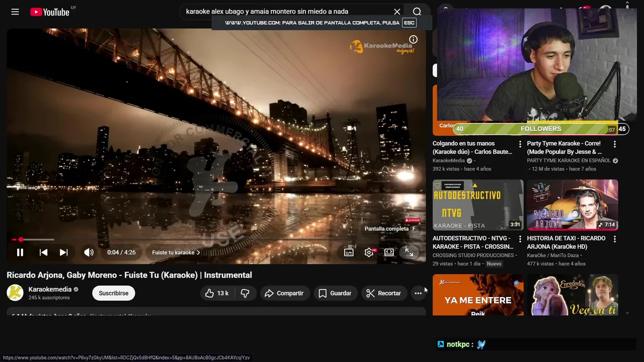The image size is (644, 362).
Task: Click the KaraokeMedia watermark logo in video
Action: pyautogui.click(x=382, y=47)
